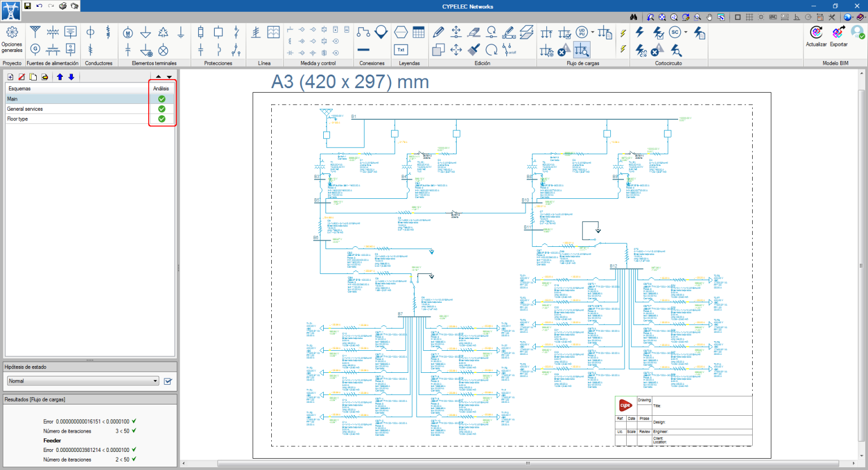The width and height of the screenshot is (868, 470).
Task: Toggle the Análisis check for Main scheme
Action: click(x=162, y=98)
